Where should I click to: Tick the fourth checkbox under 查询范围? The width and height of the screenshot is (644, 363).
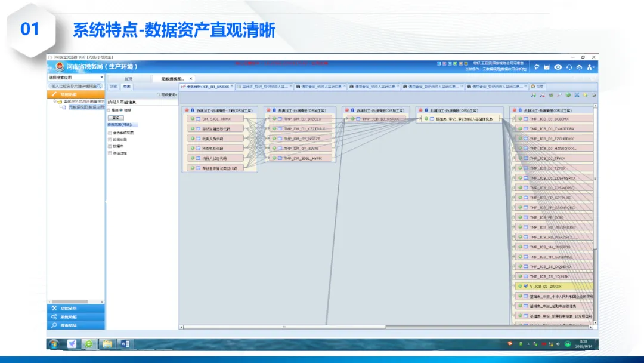coord(110,153)
